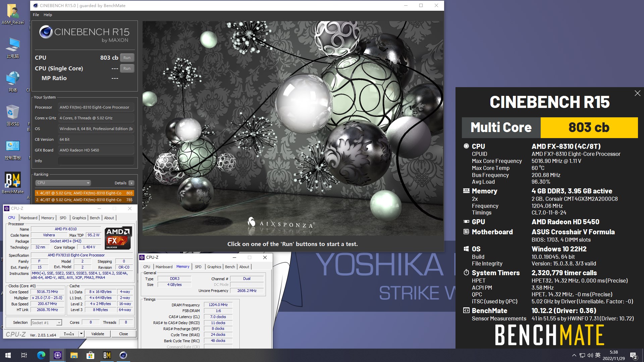The image size is (644, 362).
Task: Open About tab in left CPU-Z window
Action: coord(109,218)
